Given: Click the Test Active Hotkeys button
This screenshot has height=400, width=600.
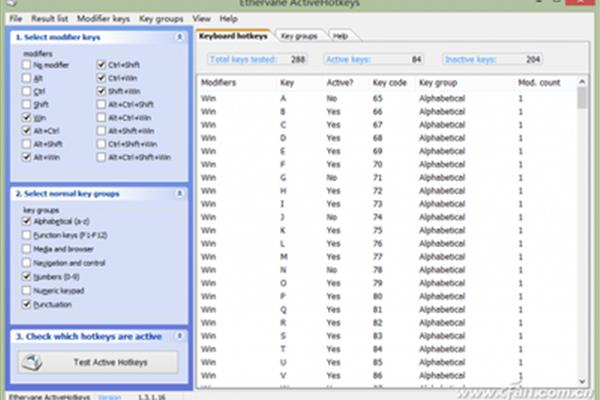Looking at the screenshot, I should (98, 362).
